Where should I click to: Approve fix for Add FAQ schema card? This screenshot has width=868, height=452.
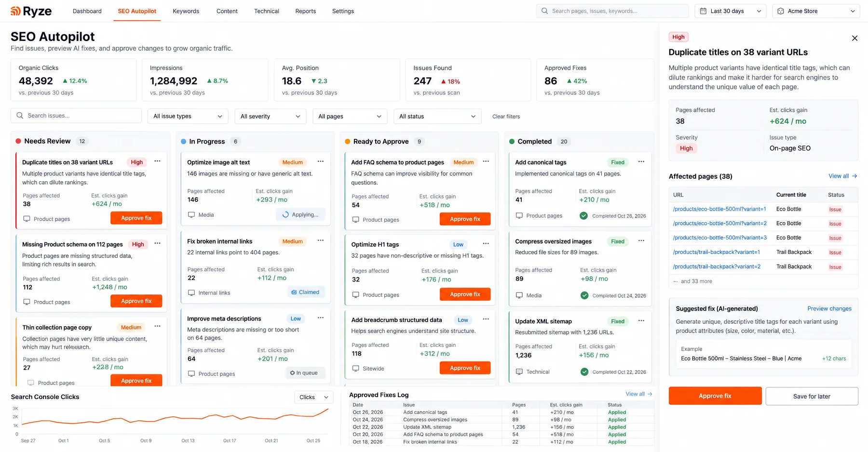(465, 219)
